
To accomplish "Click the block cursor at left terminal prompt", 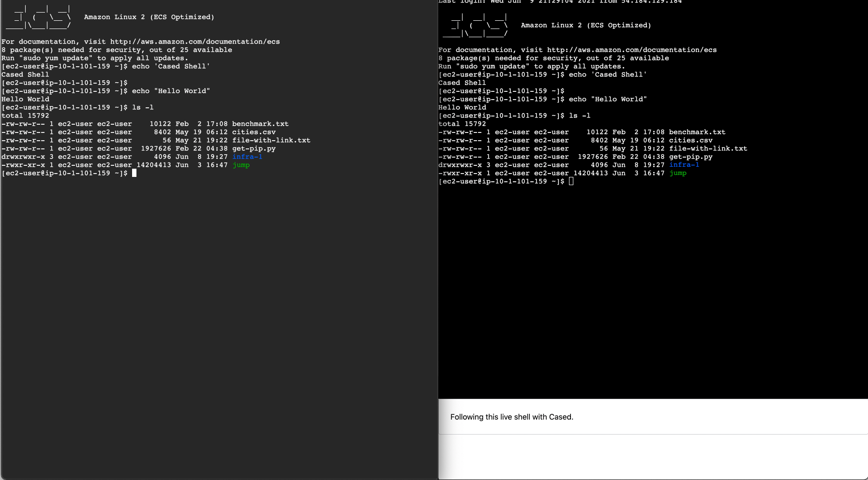I will tap(134, 173).
